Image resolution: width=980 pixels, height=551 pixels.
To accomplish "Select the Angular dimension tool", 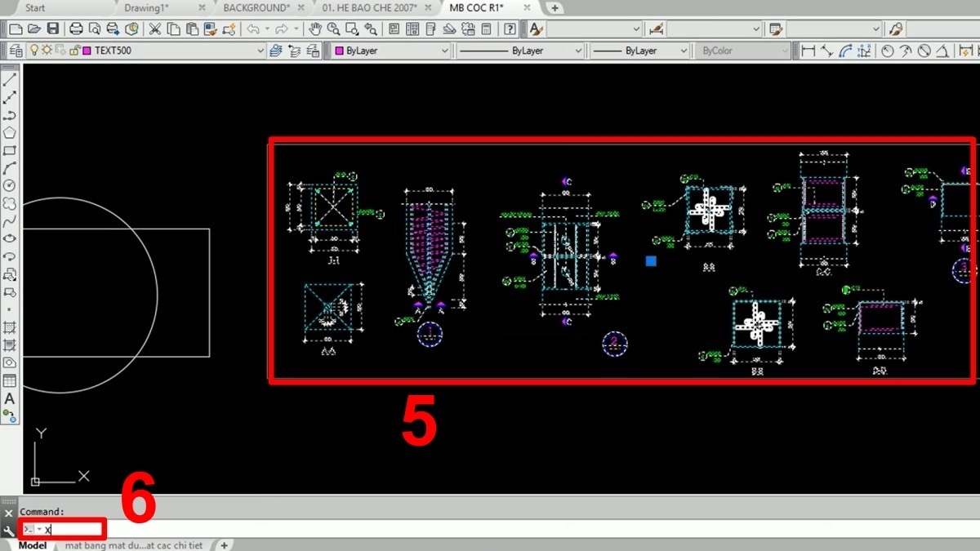I will click(x=942, y=51).
